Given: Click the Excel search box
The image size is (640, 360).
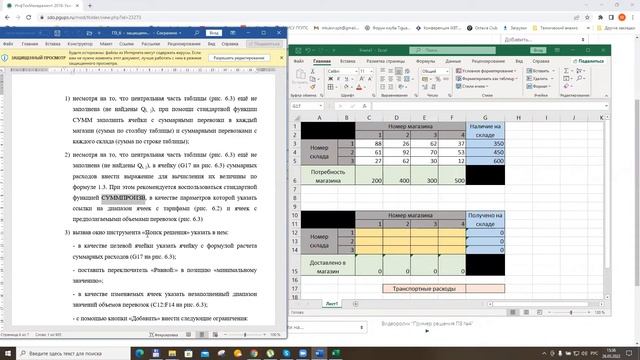Looking at the screenshot, I should (x=452, y=50).
